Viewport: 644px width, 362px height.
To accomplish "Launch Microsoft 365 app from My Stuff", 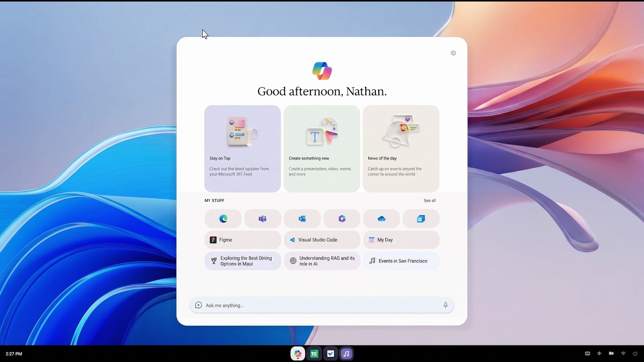I will point(342,219).
